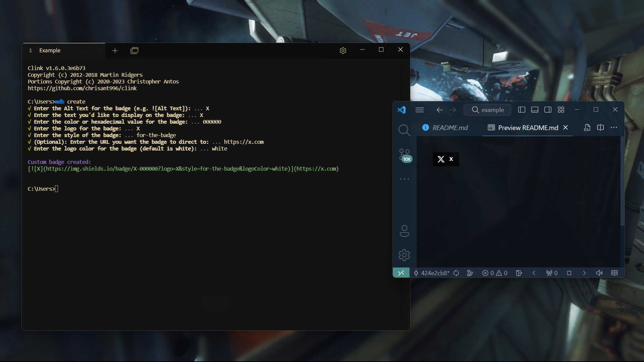Click the X badge in README preview
644x362 pixels.
click(446, 159)
